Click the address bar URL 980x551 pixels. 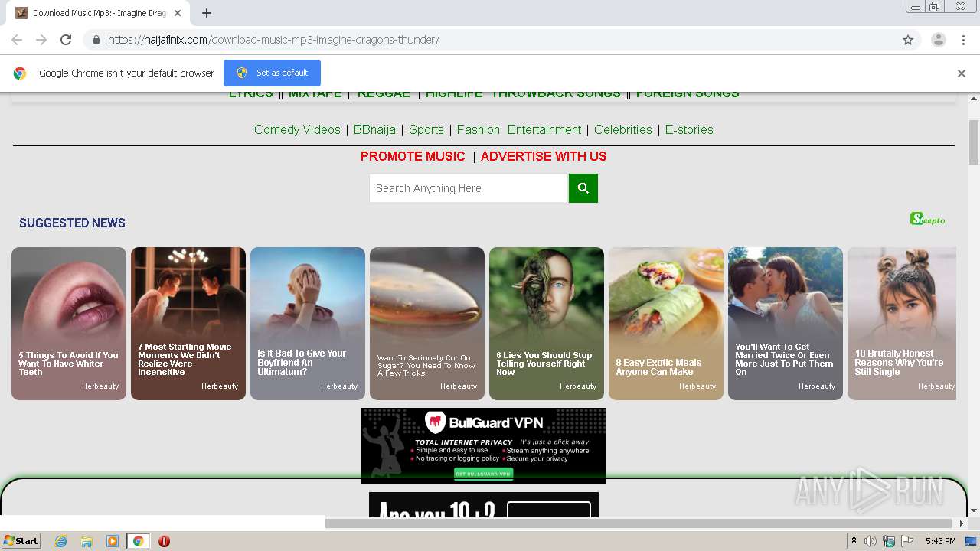[273, 40]
